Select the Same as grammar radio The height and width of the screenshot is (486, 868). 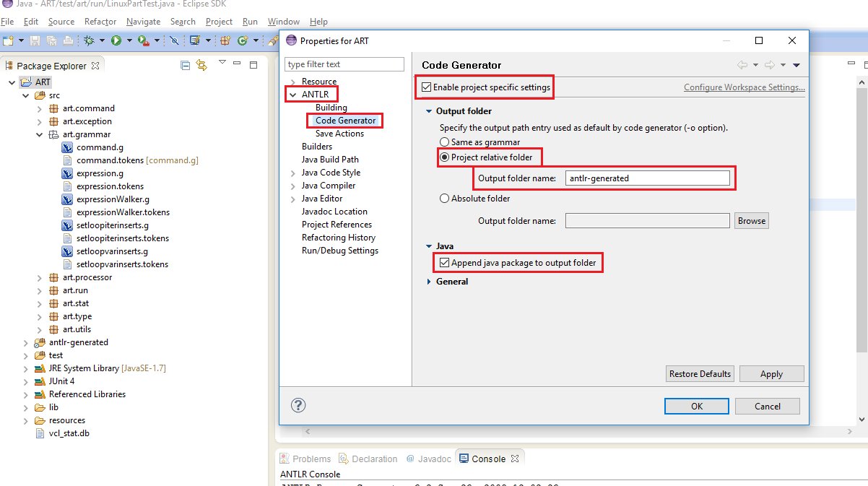pyautogui.click(x=445, y=142)
